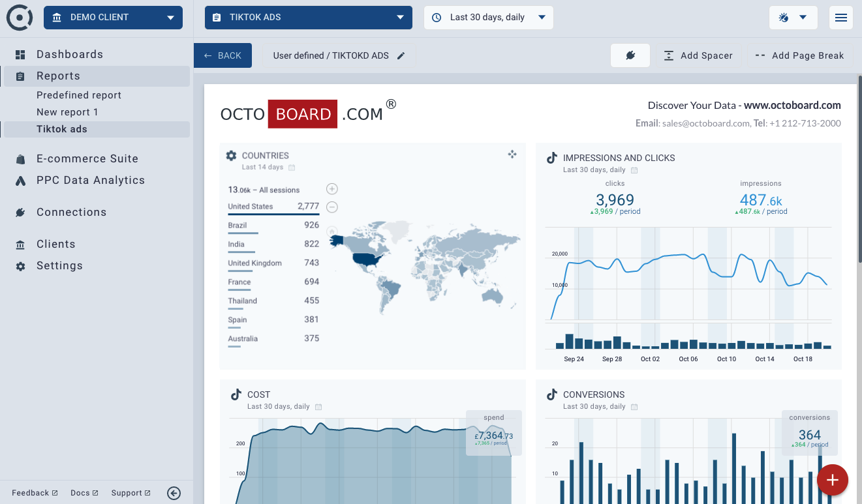Select Spain row in countries list
The image size is (862, 504).
pos(273,320)
